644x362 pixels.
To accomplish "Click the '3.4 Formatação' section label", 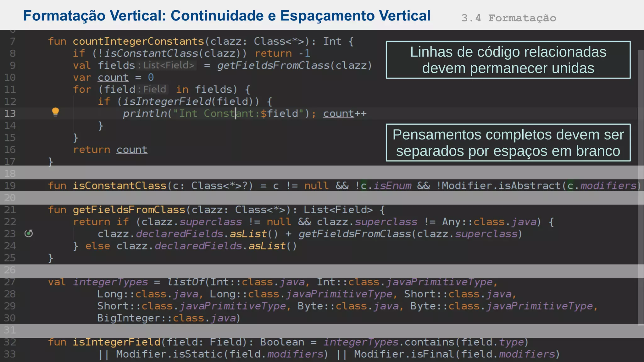I will click(x=509, y=18).
